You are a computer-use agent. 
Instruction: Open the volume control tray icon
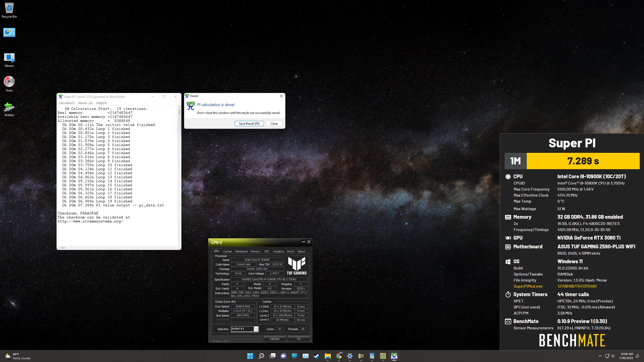[613, 356]
